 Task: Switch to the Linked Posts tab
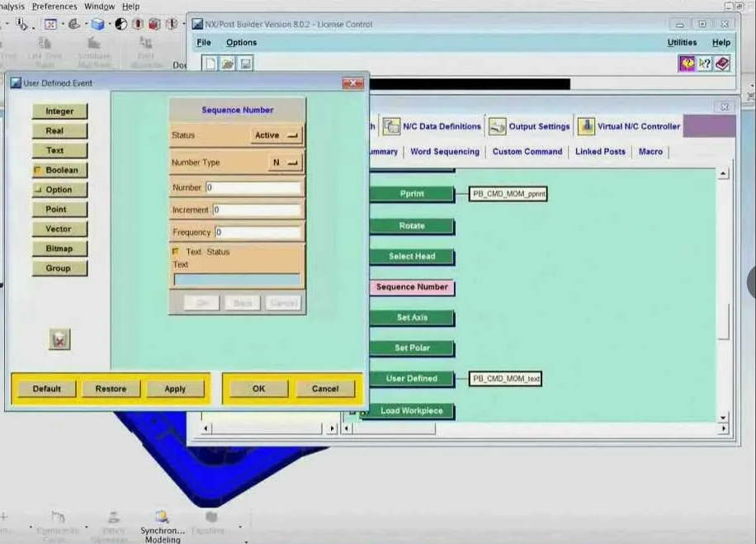[600, 151]
